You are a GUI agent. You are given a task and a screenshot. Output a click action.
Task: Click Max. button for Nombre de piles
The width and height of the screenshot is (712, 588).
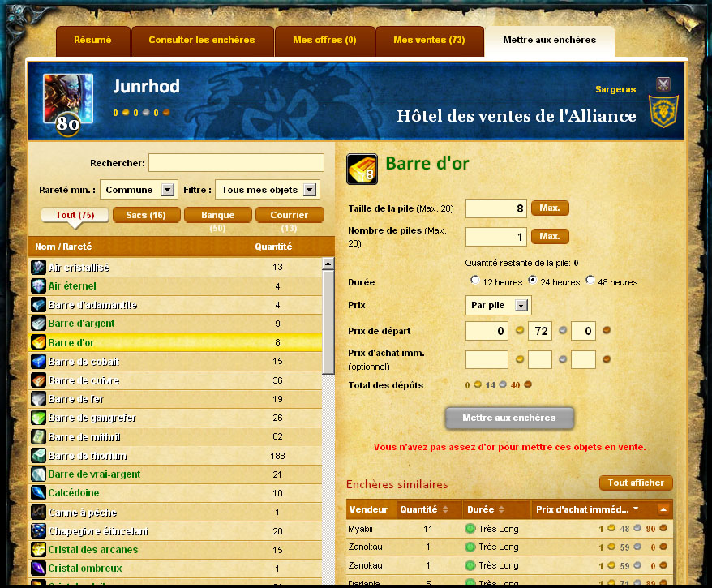pyautogui.click(x=550, y=236)
